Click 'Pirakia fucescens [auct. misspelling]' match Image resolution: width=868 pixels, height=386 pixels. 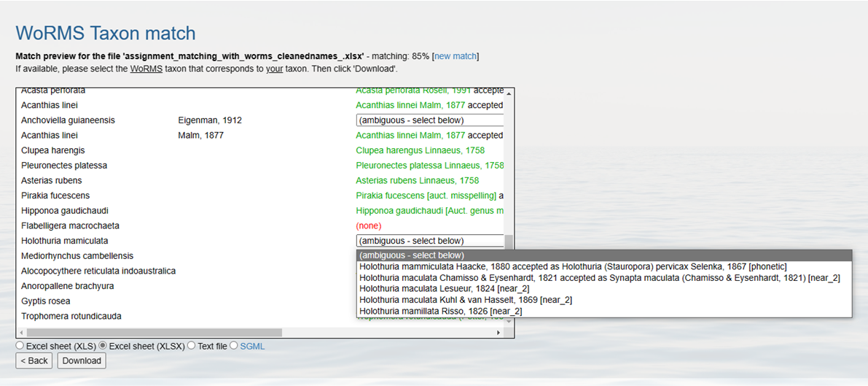(426, 196)
